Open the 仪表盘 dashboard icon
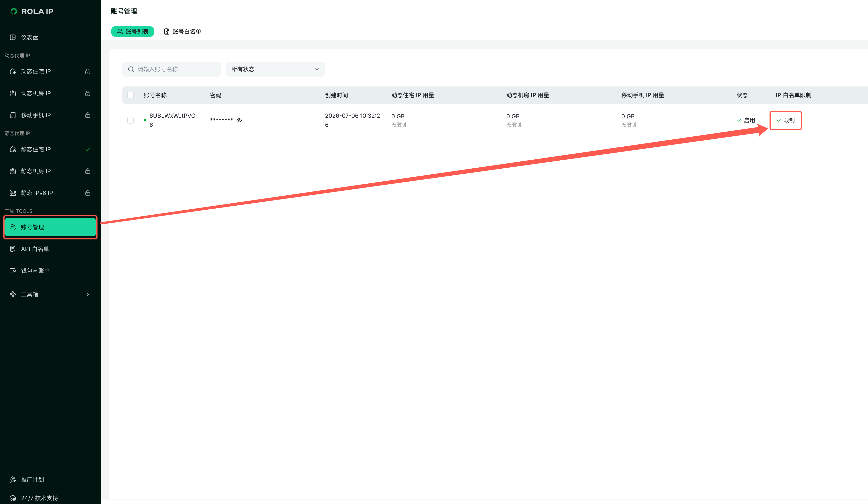868x504 pixels. (x=13, y=37)
